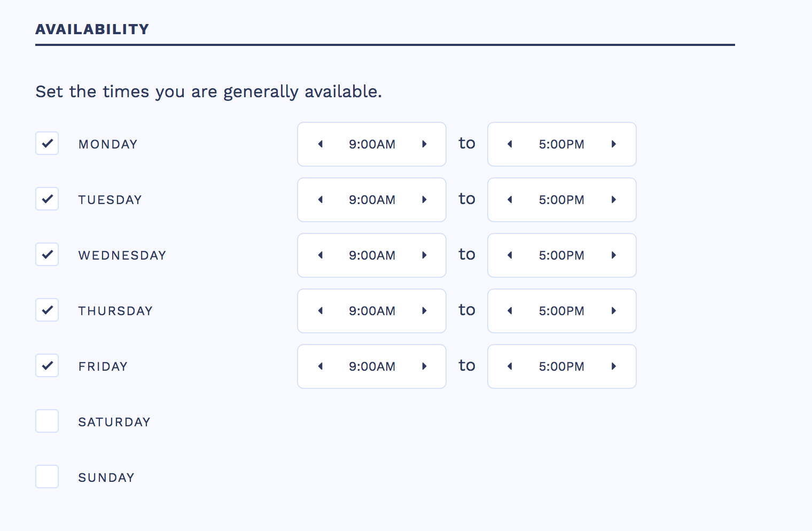
Task: Enable the Saturday checkbox
Action: point(47,421)
